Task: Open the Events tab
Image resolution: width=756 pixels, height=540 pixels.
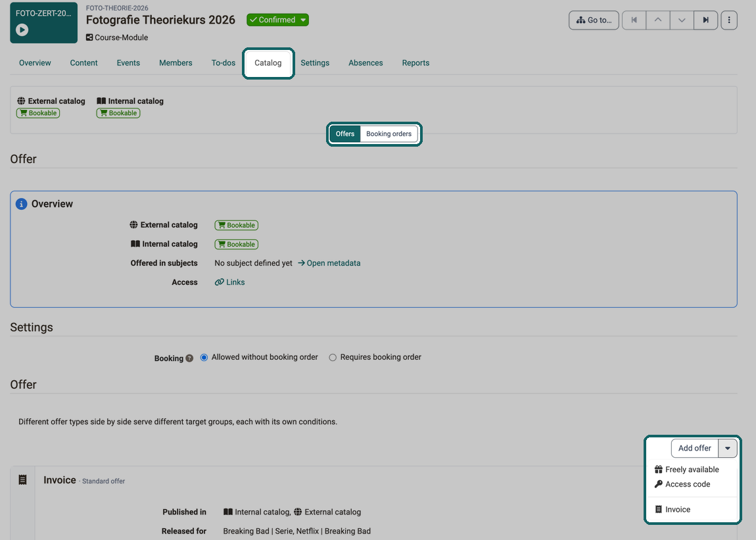Action: click(128, 63)
